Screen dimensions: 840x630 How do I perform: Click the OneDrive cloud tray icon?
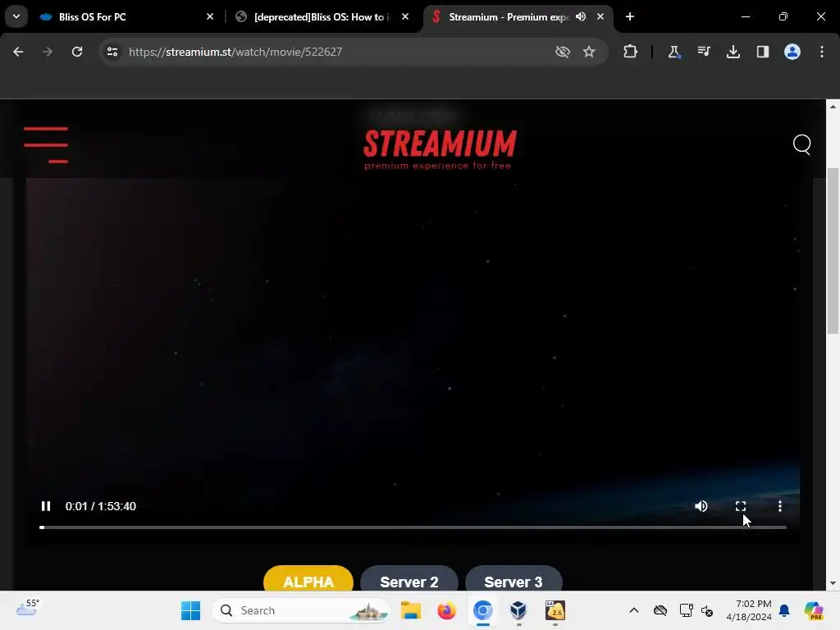[x=660, y=610]
